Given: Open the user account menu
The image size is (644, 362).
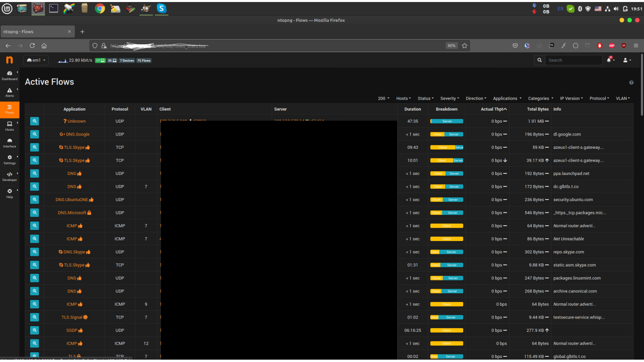Looking at the screenshot, I should coord(627,60).
